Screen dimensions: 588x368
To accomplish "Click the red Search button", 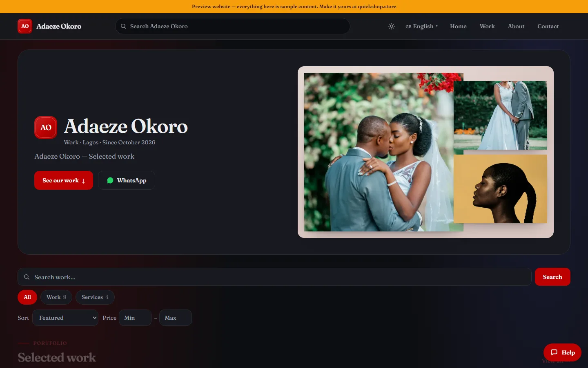I will click(x=552, y=277).
